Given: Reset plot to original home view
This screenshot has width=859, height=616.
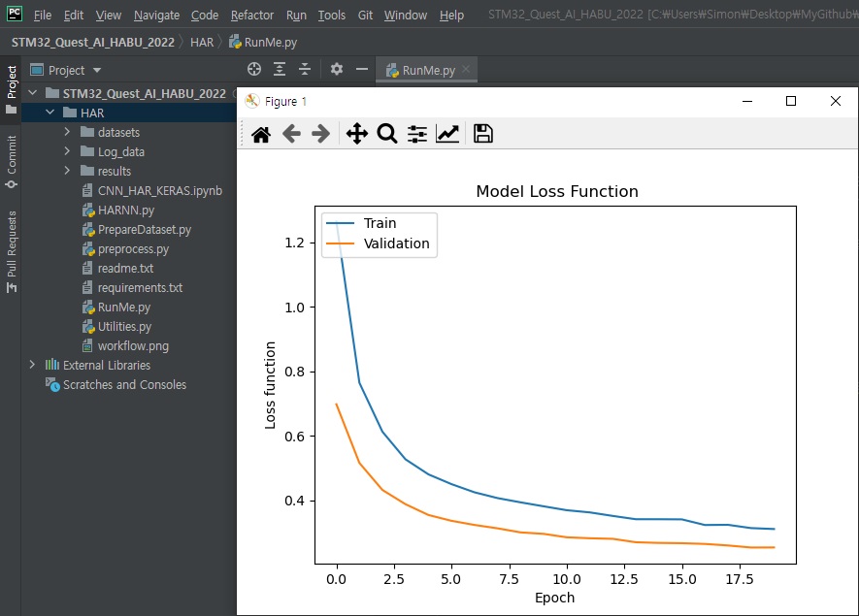Looking at the screenshot, I should click(x=261, y=134).
